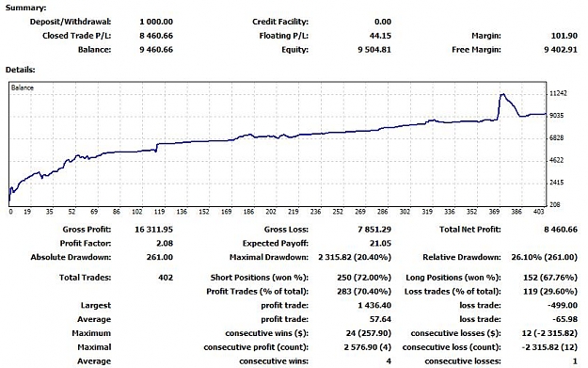588x368 pixels.
Task: Select consecutive wins value 24 (257.90)
Action: tap(369, 333)
